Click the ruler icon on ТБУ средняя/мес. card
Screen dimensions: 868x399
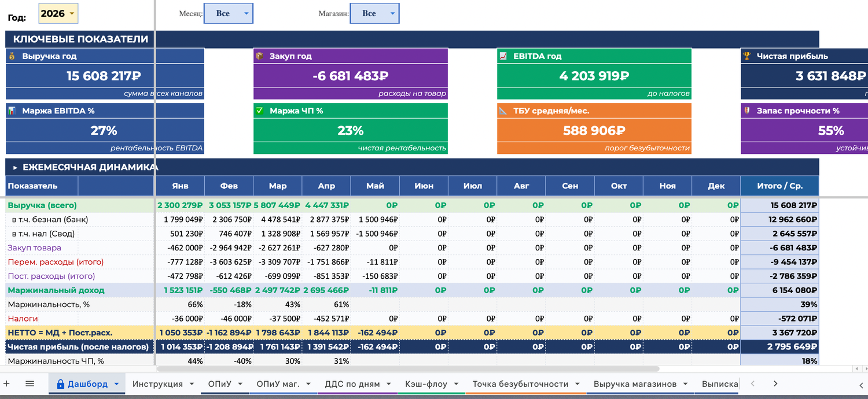point(503,110)
